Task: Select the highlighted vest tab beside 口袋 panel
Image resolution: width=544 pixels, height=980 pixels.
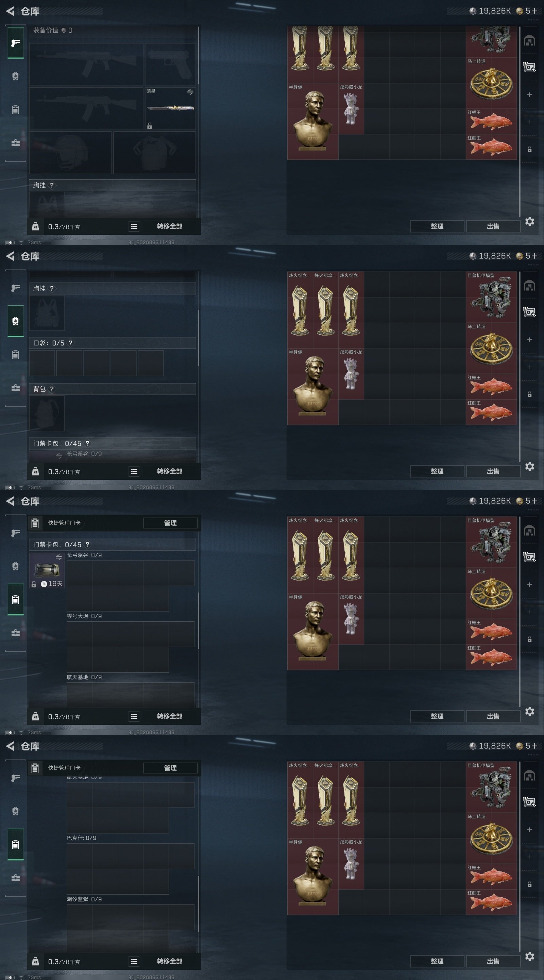Action: 16,321
